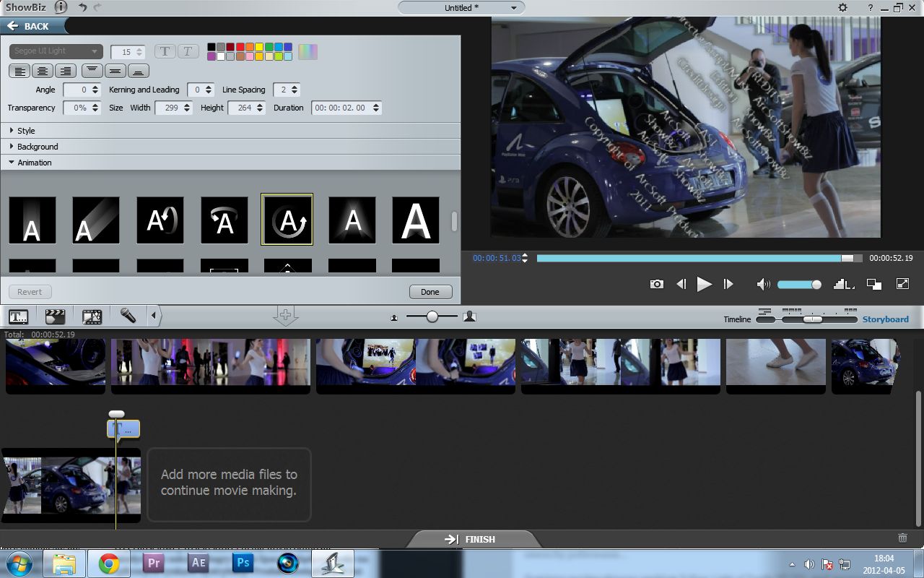
Task: Click the add-to-timeline plus arrow
Action: 285,316
